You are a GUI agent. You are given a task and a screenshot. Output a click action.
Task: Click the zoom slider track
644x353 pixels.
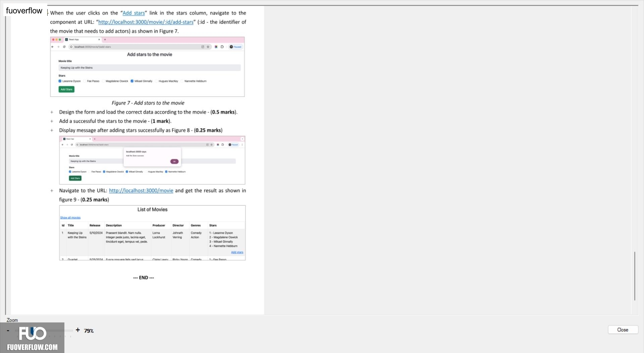44,330
